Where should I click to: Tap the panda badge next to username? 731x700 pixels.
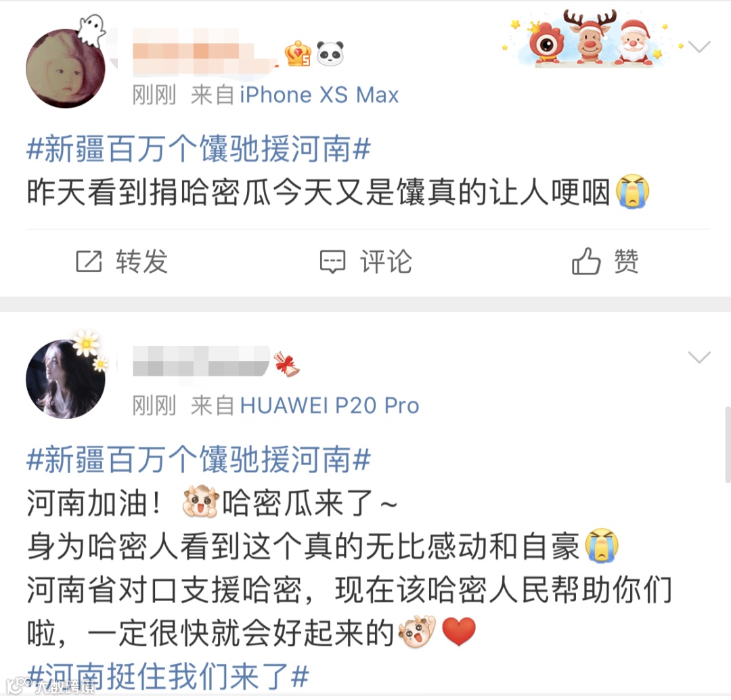[x=330, y=53]
